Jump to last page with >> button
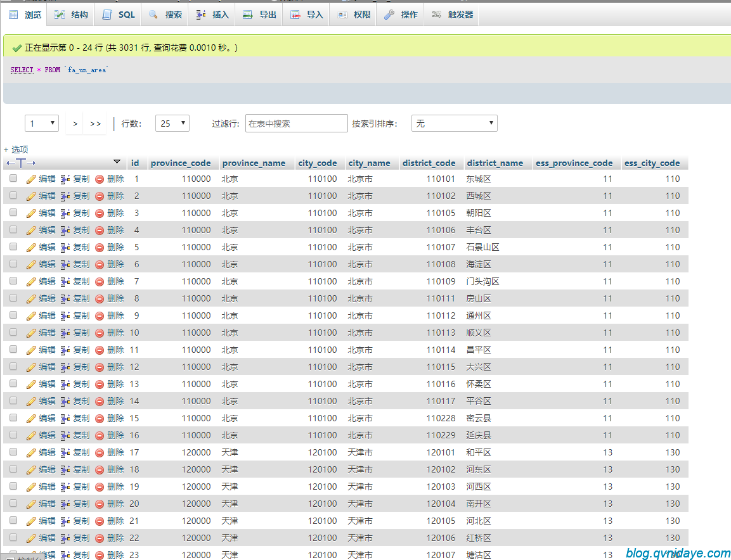Viewport: 731px width, 560px height. pos(95,124)
